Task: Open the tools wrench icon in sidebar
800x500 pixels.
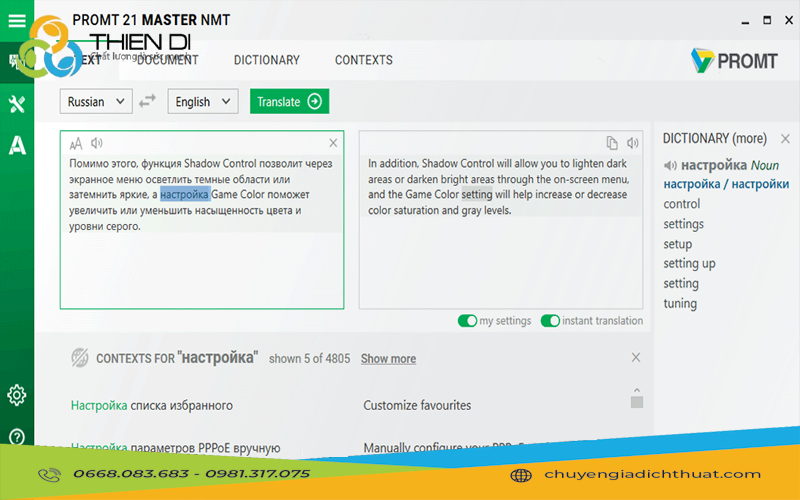Action: click(x=16, y=105)
